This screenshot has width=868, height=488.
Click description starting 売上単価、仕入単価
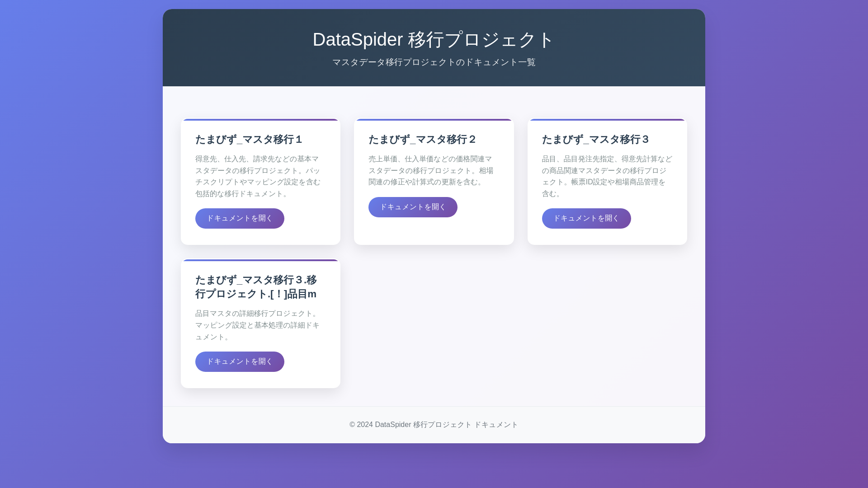coord(431,170)
